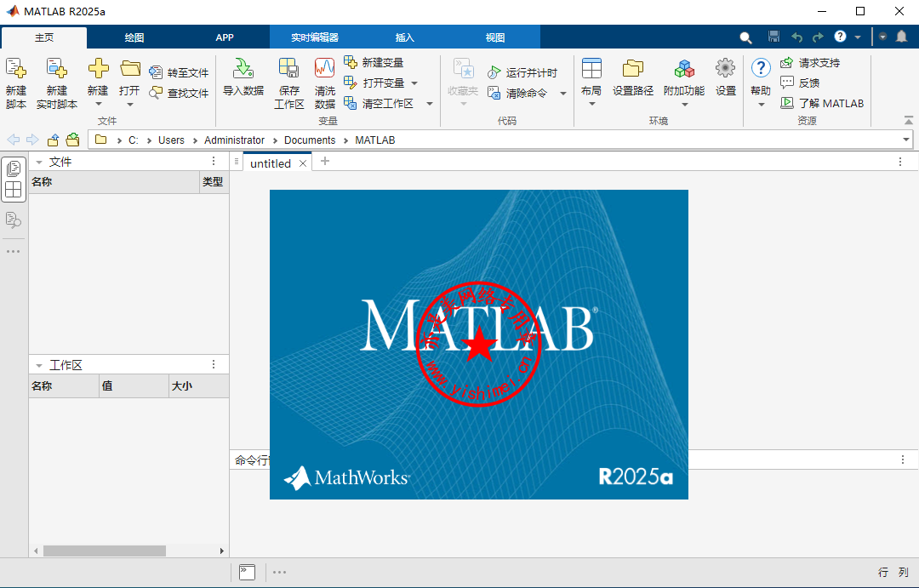Click the 设置路径 icon

point(633,69)
